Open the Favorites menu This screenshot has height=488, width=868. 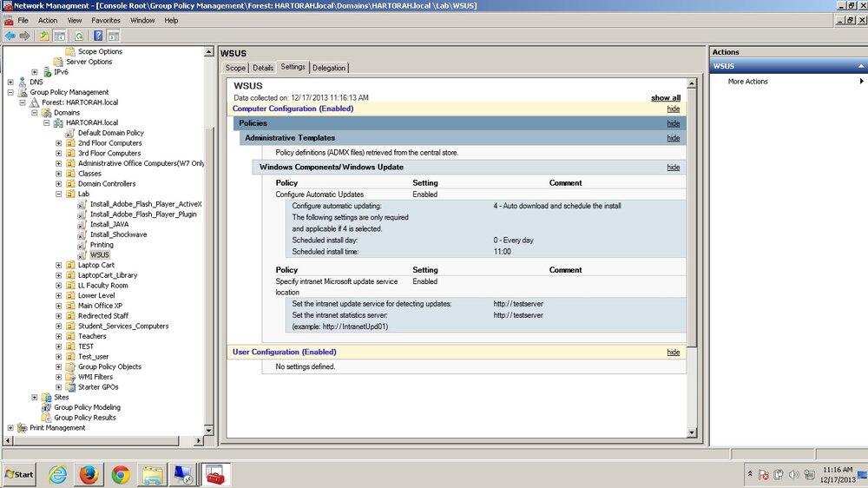click(x=106, y=21)
